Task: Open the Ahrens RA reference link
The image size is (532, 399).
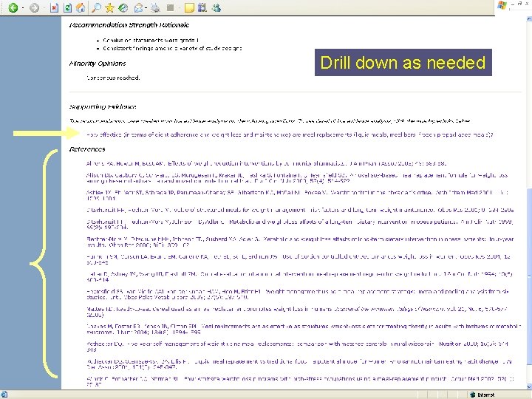Action: pyautogui.click(x=266, y=163)
